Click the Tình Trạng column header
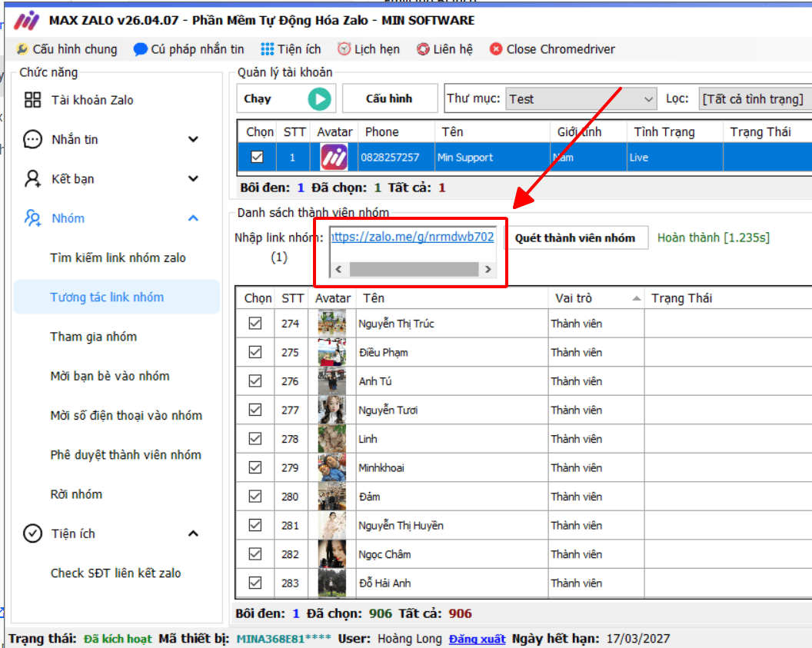The image size is (812, 648). (674, 132)
